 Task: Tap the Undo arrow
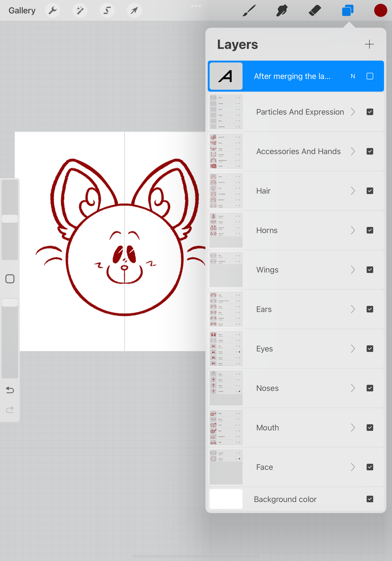point(10,390)
